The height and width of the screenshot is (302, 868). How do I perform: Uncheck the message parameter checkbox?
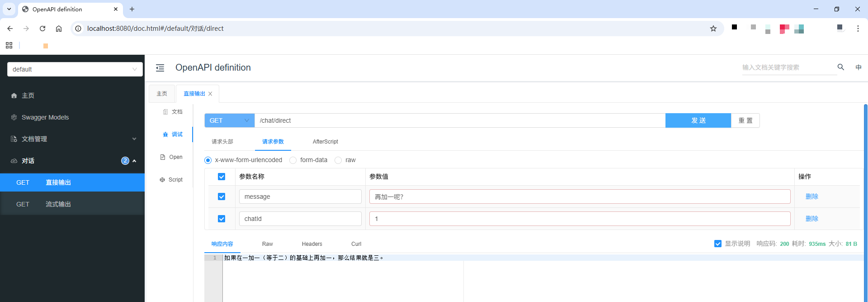point(222,197)
